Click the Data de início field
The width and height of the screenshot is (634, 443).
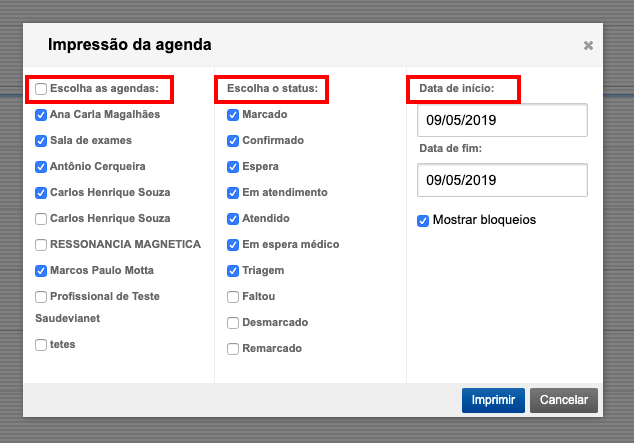click(x=502, y=121)
